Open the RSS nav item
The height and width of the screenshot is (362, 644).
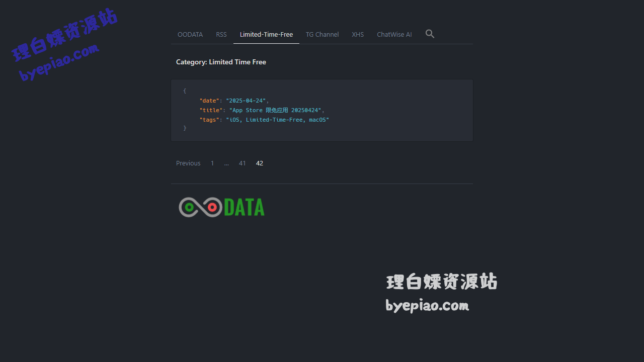pyautogui.click(x=221, y=35)
